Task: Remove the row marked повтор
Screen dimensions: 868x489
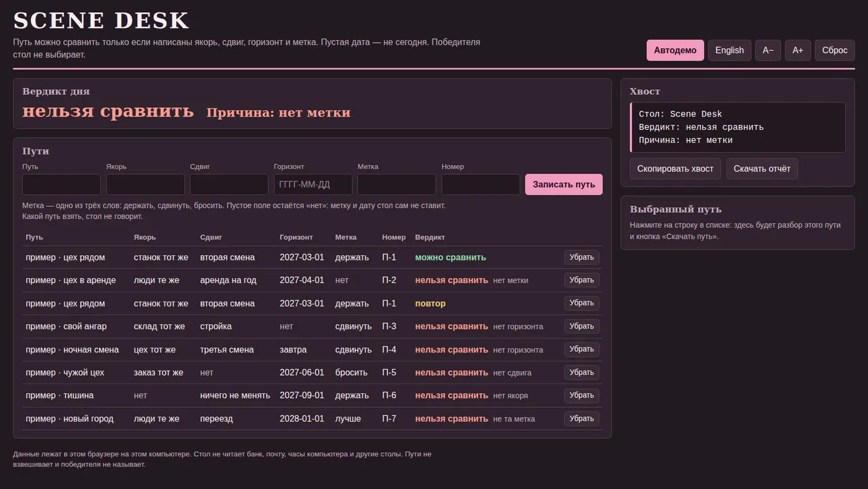Action: pos(582,303)
